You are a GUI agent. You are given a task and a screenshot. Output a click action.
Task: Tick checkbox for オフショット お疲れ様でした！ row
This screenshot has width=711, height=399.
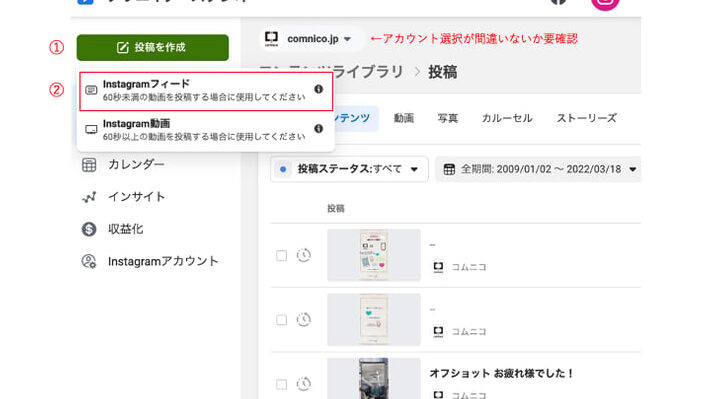(x=282, y=384)
